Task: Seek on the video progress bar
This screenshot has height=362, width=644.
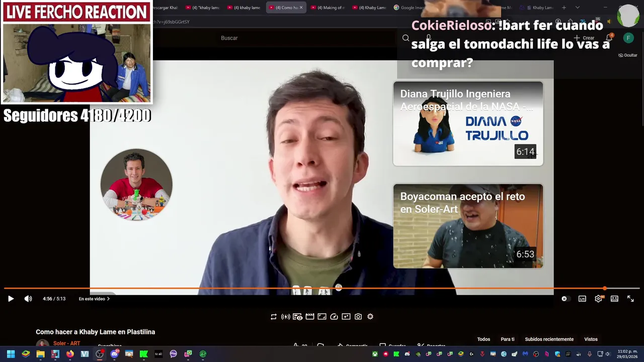Action: tap(322, 289)
